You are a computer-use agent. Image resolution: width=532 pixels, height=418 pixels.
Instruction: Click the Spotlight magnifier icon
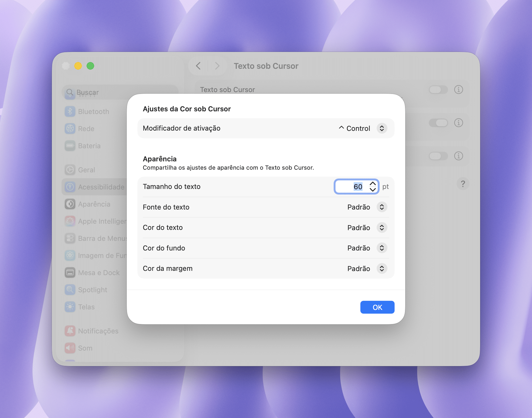pos(70,290)
